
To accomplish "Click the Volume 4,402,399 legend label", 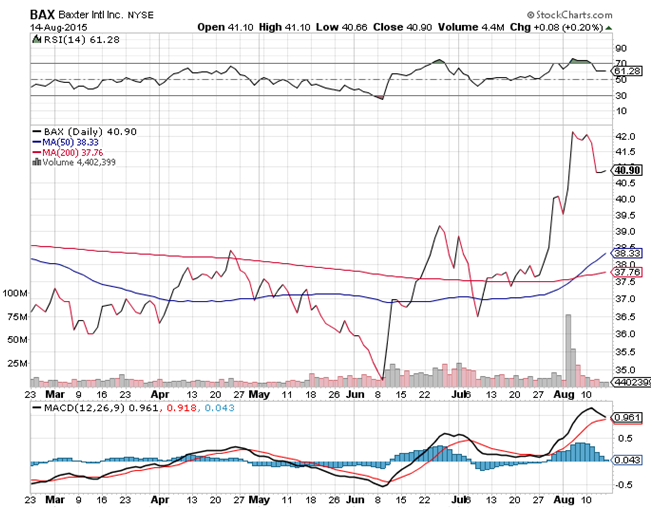I will click(79, 162).
